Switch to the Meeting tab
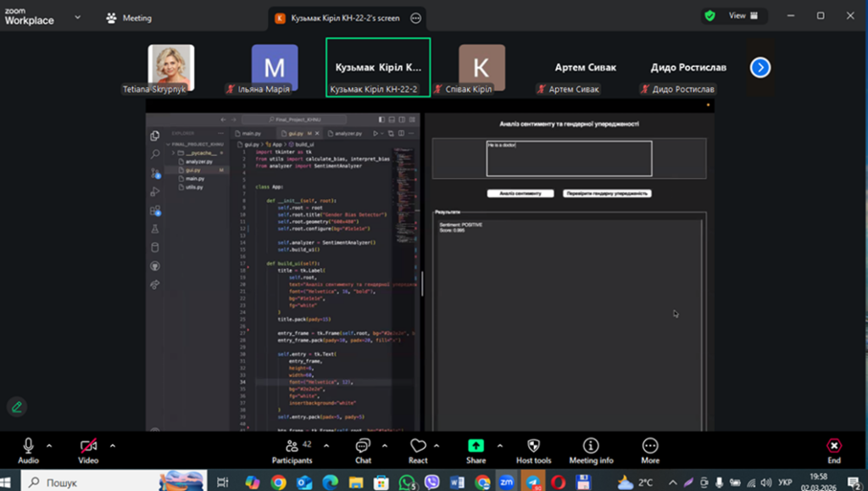Viewport: 868px width, 491px height. click(130, 18)
